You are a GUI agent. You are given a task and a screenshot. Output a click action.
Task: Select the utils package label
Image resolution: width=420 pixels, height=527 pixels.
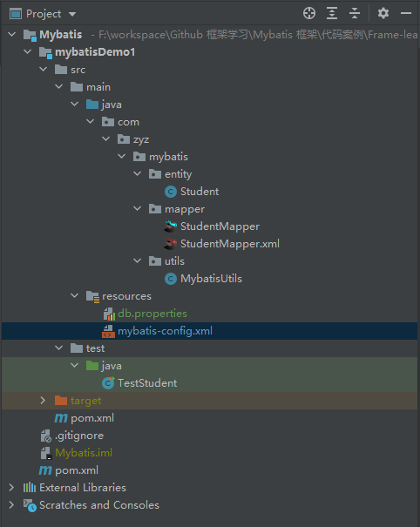tap(174, 261)
